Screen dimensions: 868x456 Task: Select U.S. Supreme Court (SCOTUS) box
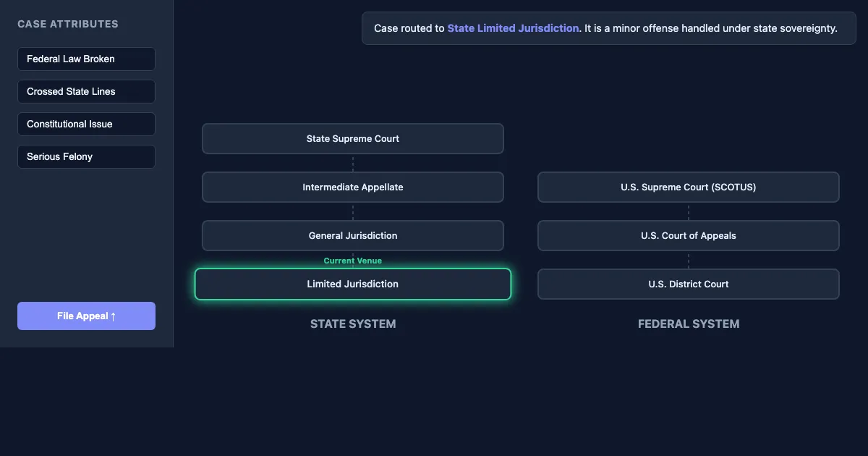[x=689, y=187]
